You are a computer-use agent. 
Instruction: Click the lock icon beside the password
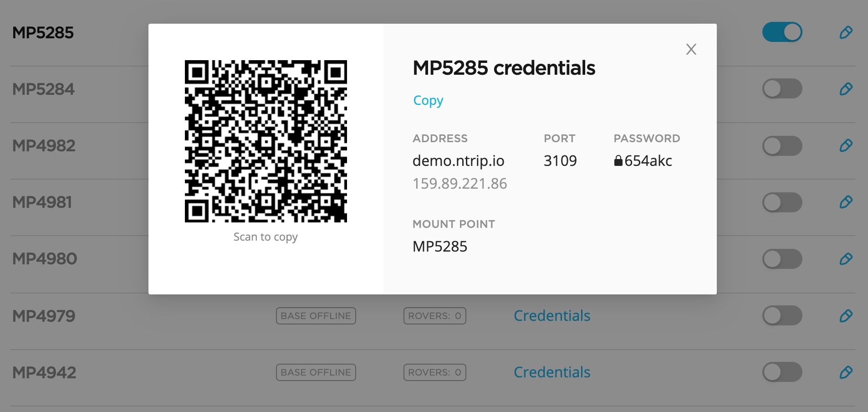tap(618, 160)
